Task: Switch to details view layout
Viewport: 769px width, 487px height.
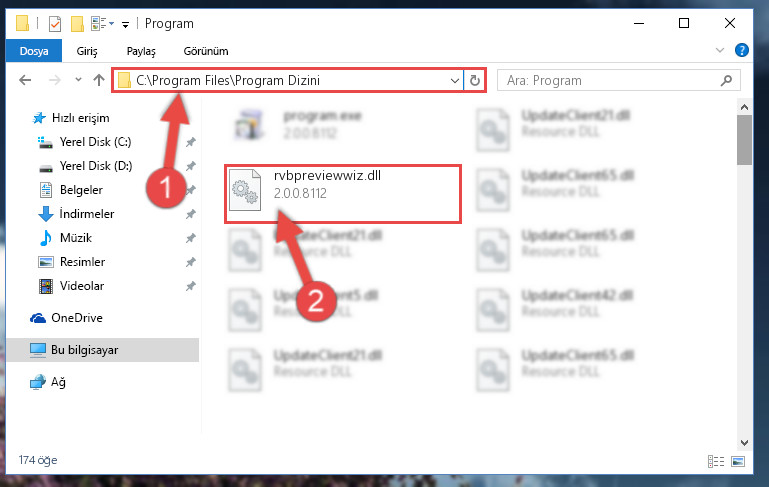Action: coord(716,461)
